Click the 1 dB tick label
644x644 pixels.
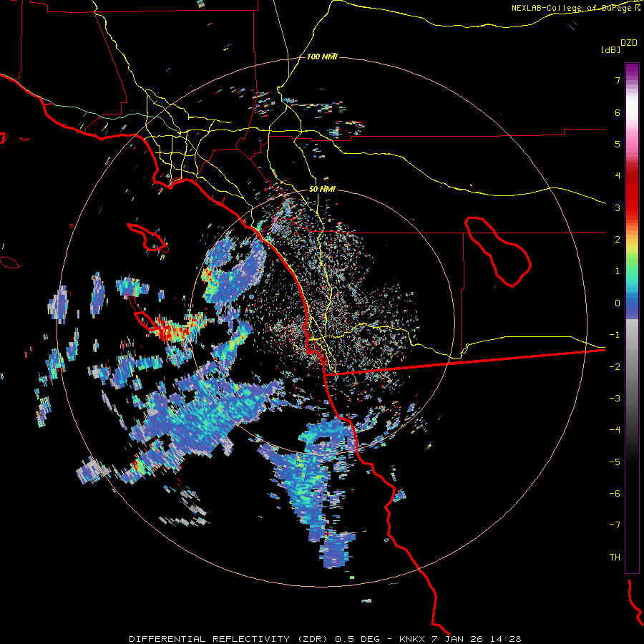[x=618, y=271]
